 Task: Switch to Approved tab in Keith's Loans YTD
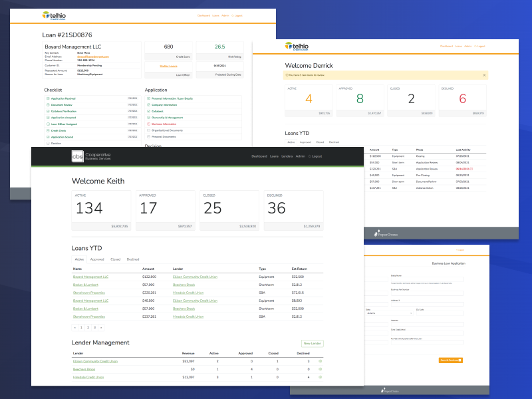pos(97,259)
